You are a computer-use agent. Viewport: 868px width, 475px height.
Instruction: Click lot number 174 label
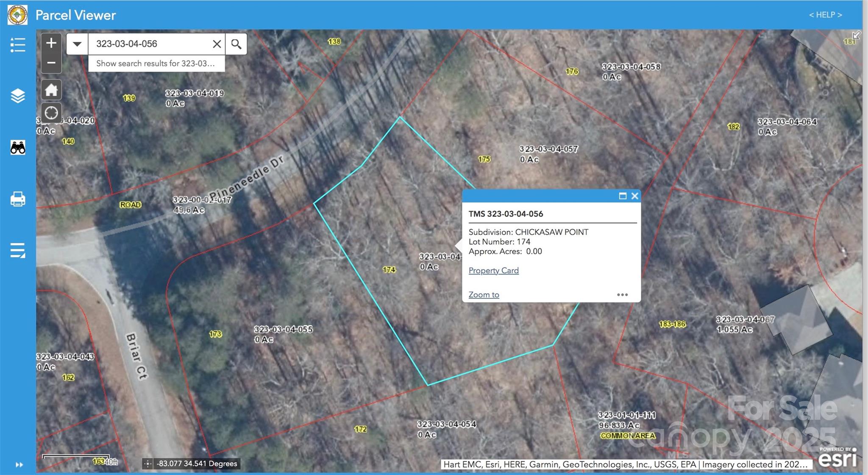coord(389,269)
